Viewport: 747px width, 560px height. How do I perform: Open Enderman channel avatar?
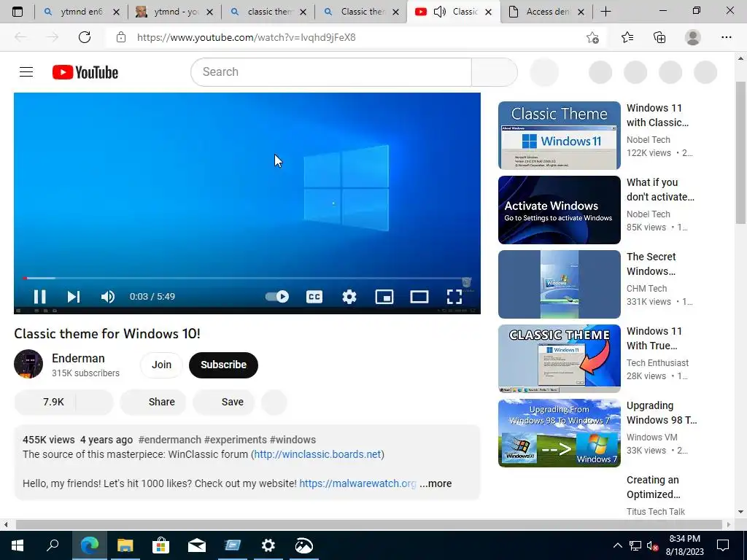tap(28, 365)
